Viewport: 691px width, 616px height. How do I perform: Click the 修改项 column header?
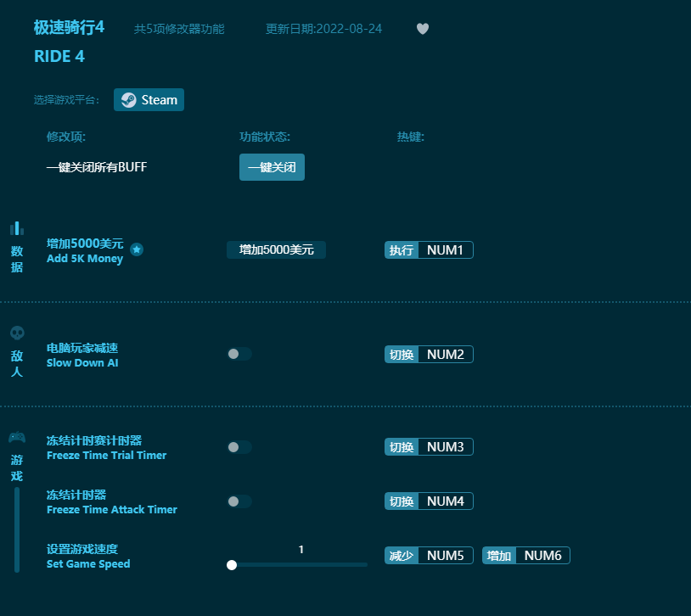click(66, 137)
